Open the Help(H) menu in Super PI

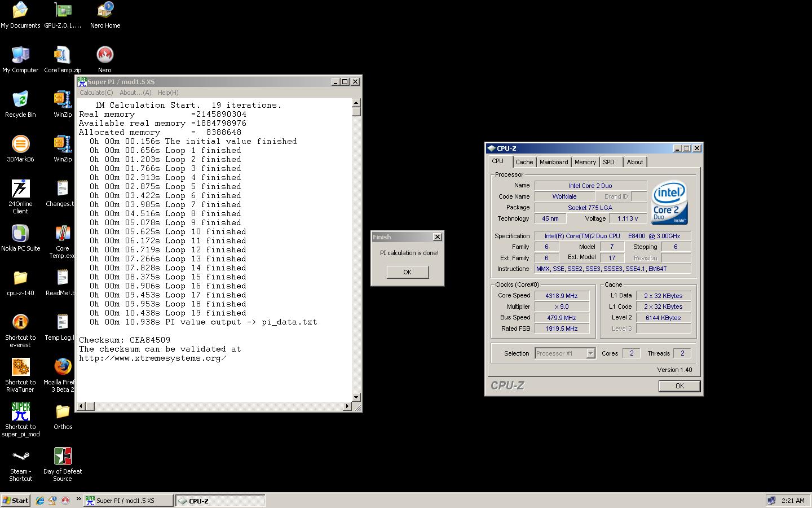(x=168, y=93)
